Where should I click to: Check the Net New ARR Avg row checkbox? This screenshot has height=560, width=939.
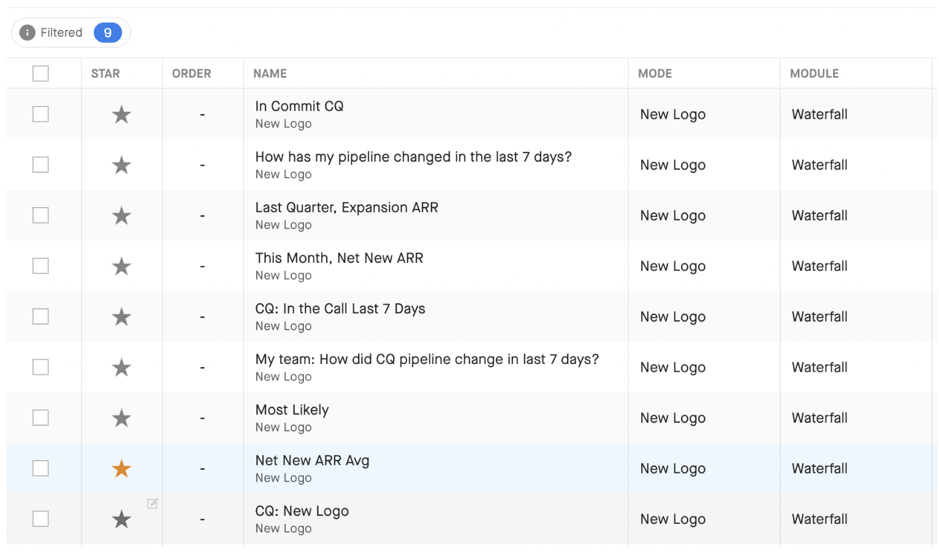(x=40, y=468)
